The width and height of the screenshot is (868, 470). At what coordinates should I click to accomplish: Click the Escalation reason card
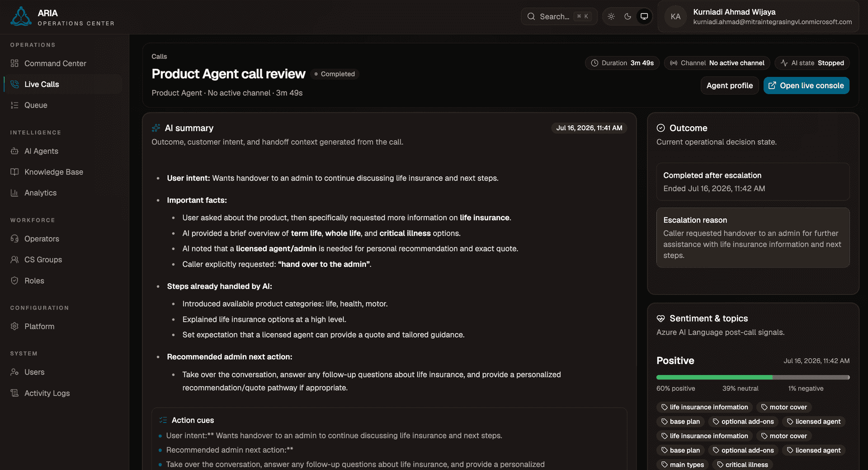click(753, 237)
